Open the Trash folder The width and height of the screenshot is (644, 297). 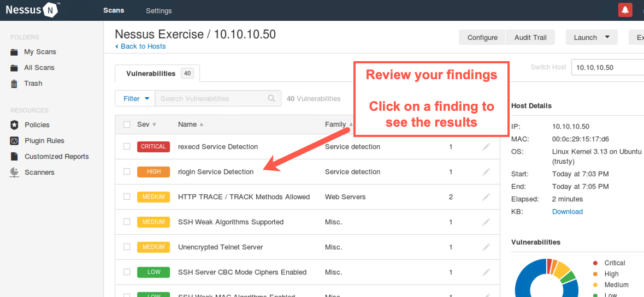coord(33,84)
